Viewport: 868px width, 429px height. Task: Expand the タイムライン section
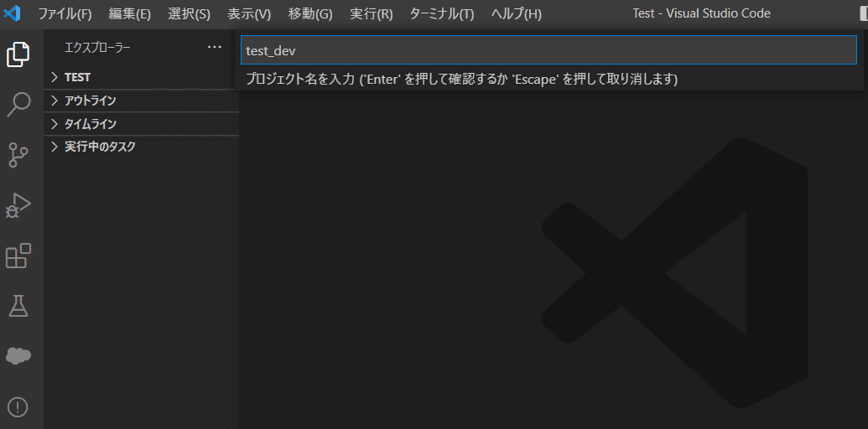141,124
